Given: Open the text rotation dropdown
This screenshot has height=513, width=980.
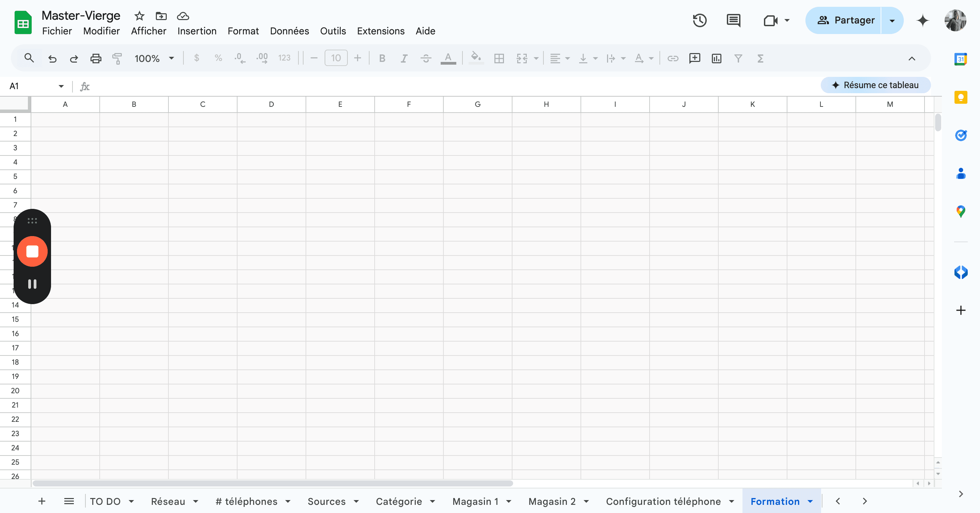Looking at the screenshot, I should click(x=644, y=58).
